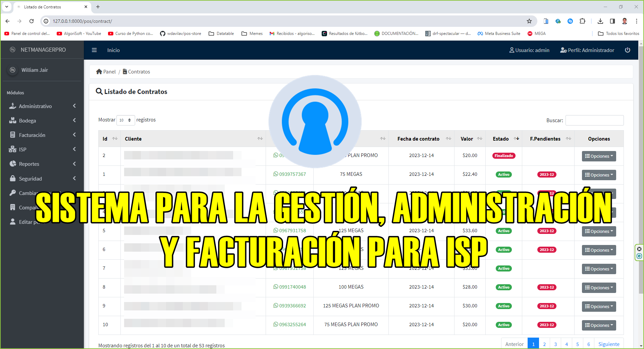Bookmark this page with the star icon

[529, 21]
